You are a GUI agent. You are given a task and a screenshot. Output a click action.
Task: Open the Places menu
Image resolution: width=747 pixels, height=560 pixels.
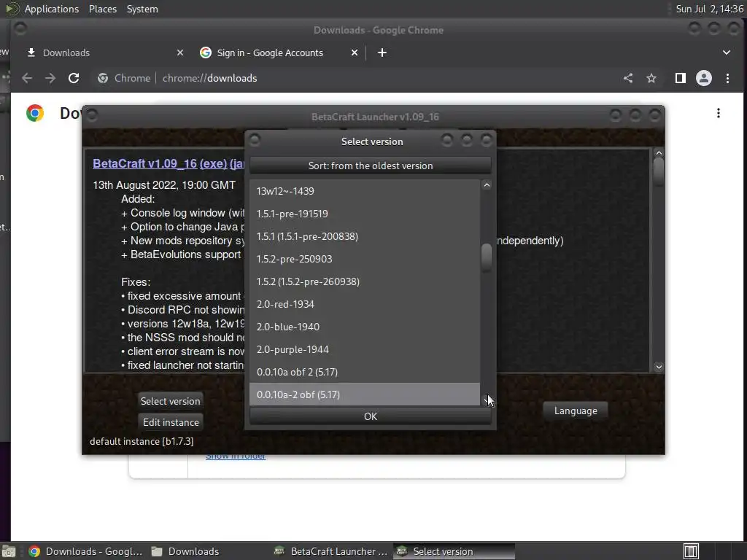(x=102, y=9)
